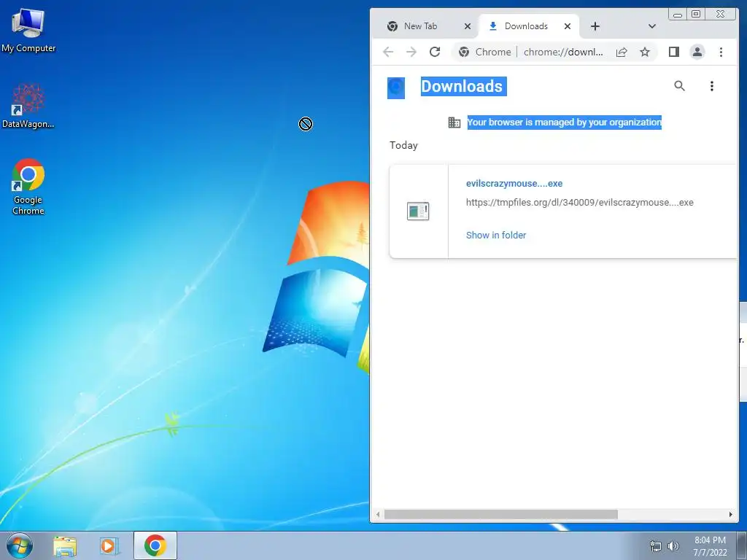Screen dimensions: 747x560
Task: Click the chrome://downloads address bar
Action: click(x=563, y=52)
